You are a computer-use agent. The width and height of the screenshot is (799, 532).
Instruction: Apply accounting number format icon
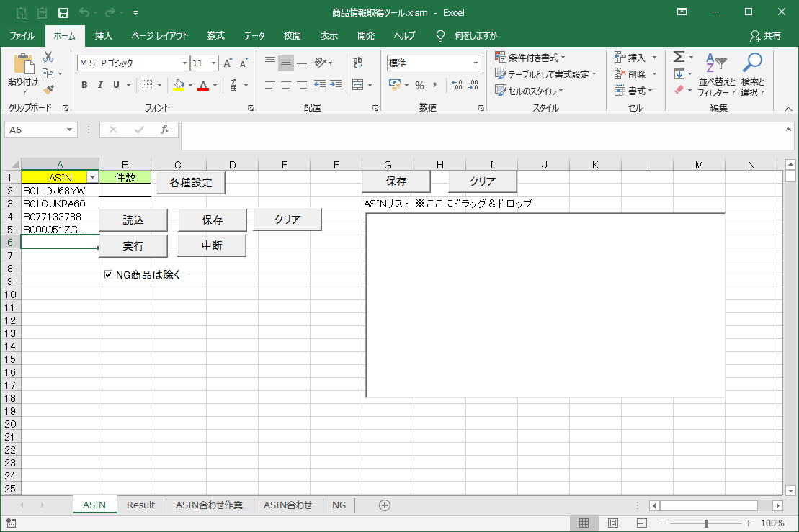tap(394, 85)
